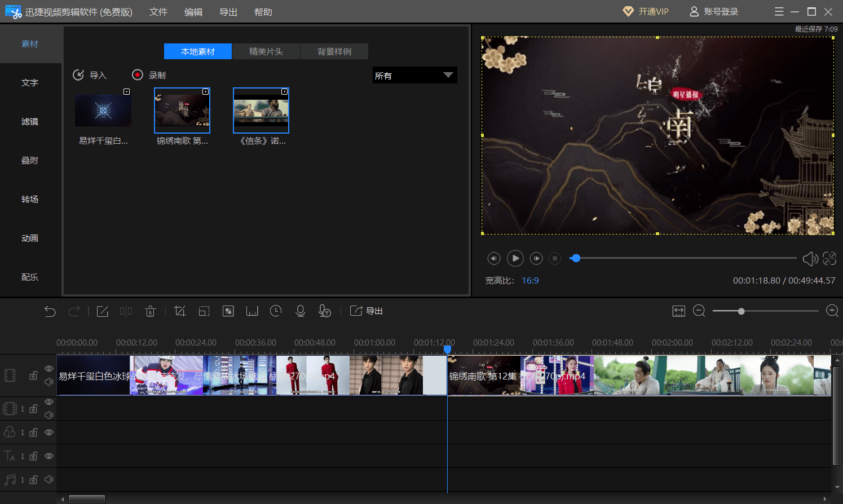Lock the main video track
843x504 pixels.
point(34,375)
